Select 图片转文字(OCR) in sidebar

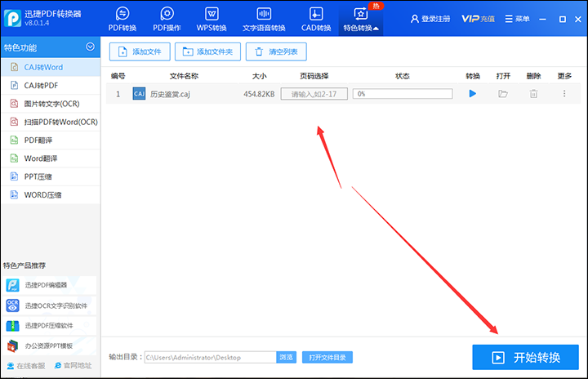click(x=51, y=104)
